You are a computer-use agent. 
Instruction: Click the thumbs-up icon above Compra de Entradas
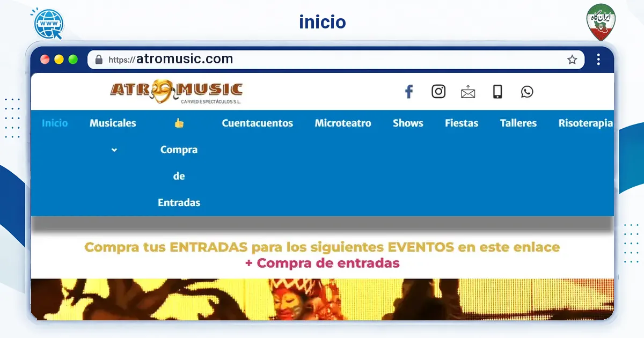179,123
